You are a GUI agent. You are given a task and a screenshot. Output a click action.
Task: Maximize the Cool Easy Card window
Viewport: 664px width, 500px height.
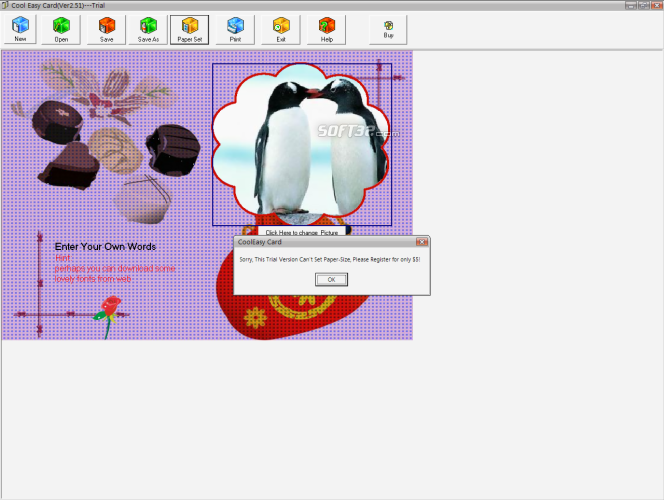pyautogui.click(x=644, y=5)
